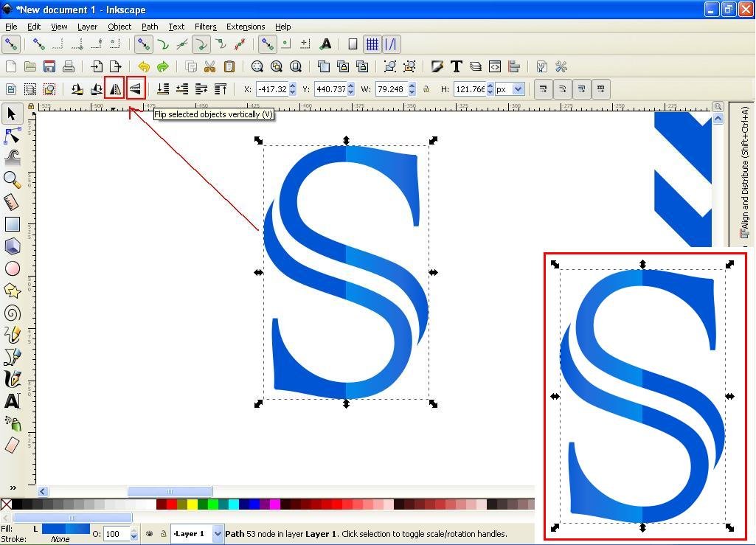This screenshot has width=756, height=545.
Task: Toggle the layer lock padlock in status bar
Action: click(x=163, y=533)
